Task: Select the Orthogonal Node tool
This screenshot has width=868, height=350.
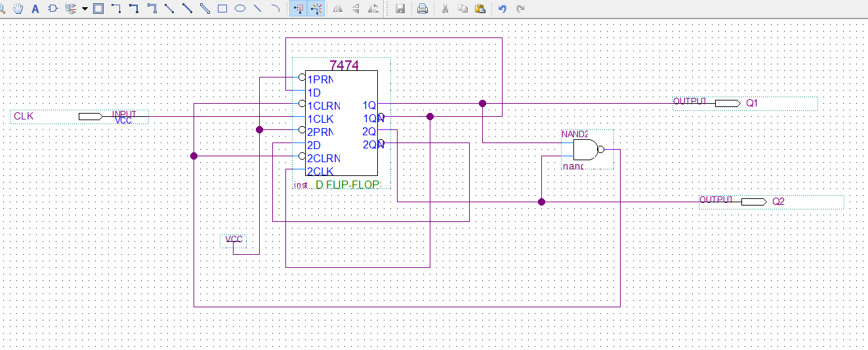Action: 116,9
